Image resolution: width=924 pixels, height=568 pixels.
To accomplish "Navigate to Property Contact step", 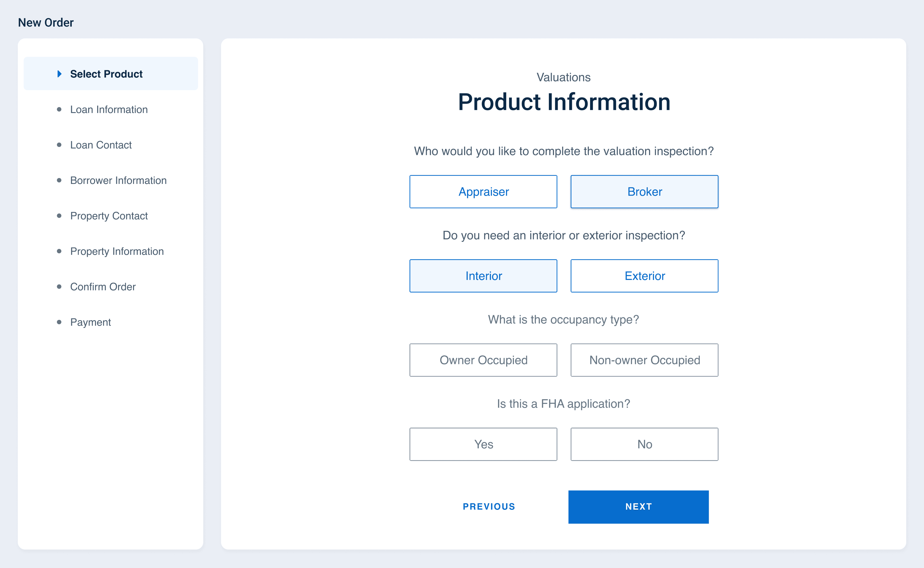I will 109,216.
